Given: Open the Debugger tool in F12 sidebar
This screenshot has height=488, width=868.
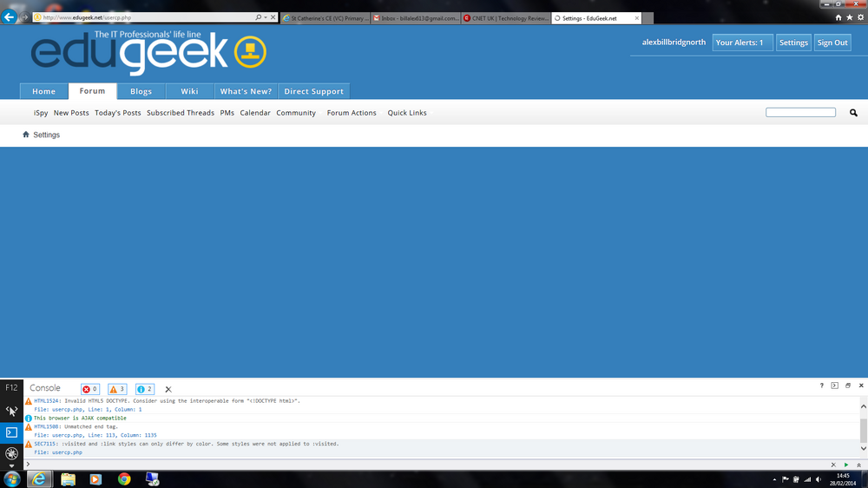Looking at the screenshot, I should (x=11, y=453).
